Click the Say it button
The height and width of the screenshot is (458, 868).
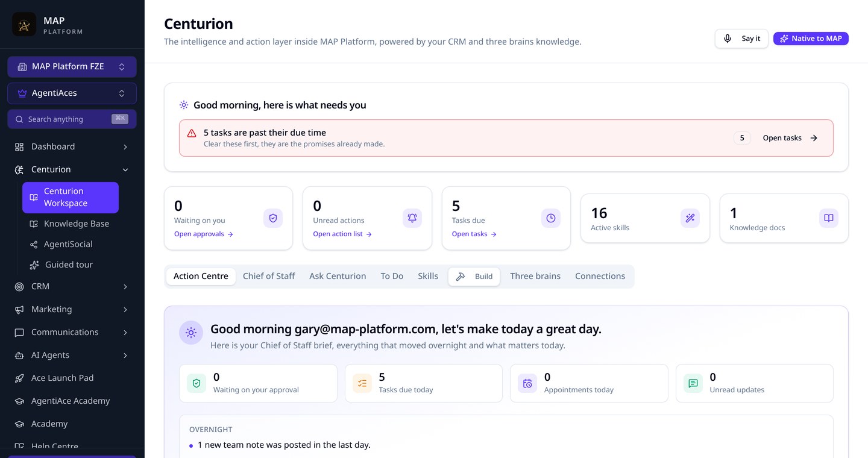click(741, 39)
